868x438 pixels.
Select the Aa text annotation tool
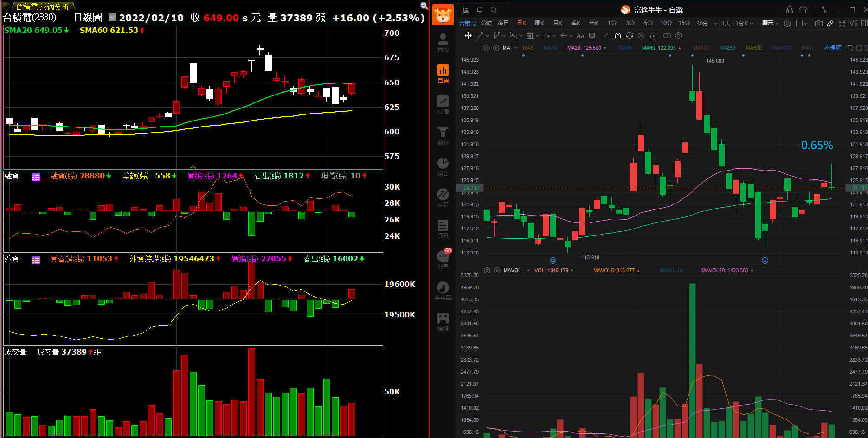[580, 36]
